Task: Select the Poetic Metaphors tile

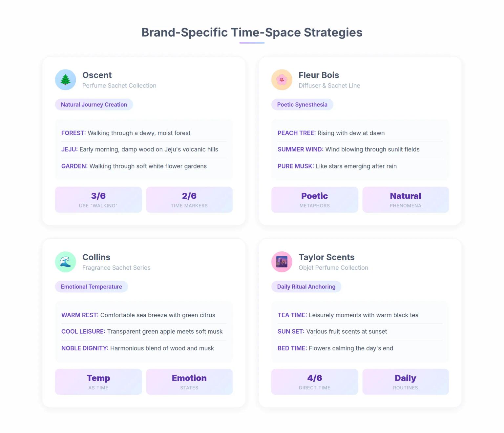Action: [314, 200]
